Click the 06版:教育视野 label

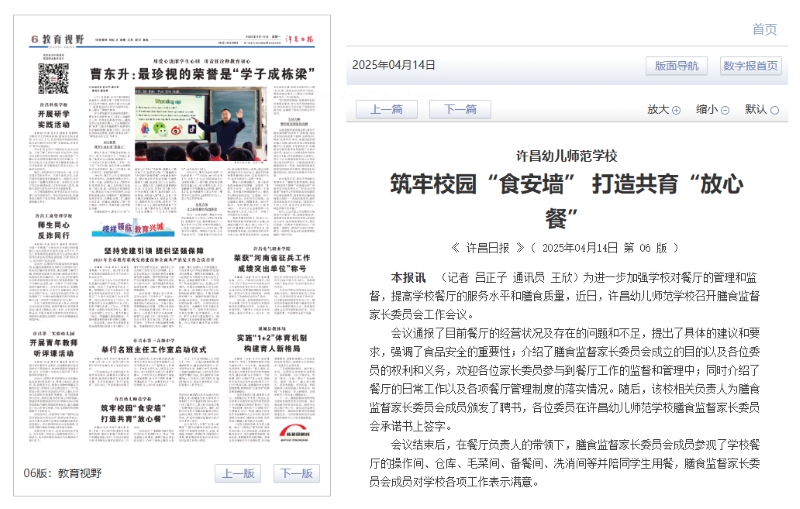63,473
